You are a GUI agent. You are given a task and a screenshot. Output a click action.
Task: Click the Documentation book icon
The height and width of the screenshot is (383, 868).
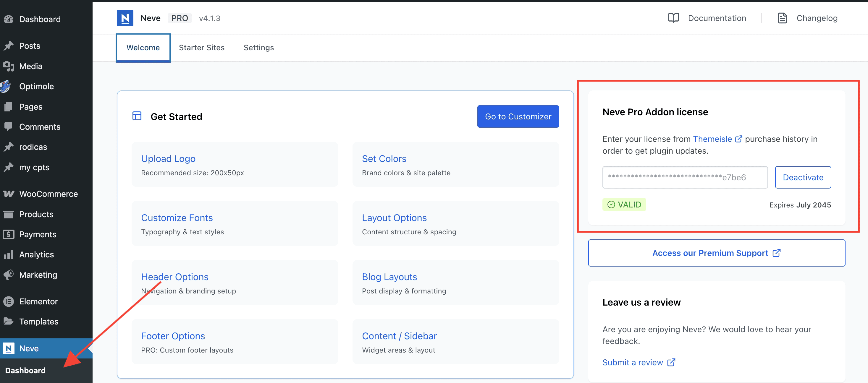[x=673, y=18]
